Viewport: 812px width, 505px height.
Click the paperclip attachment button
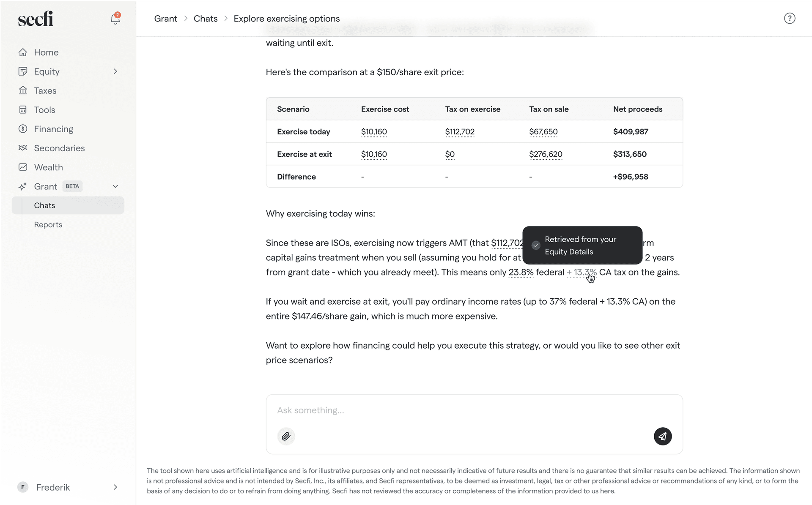point(286,436)
